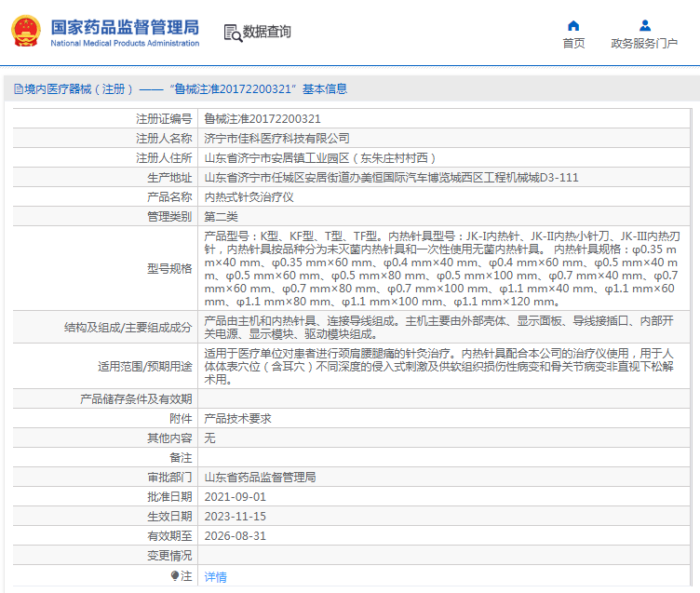Click the 政务服务门户 user icon
700x593 pixels.
click(645, 25)
